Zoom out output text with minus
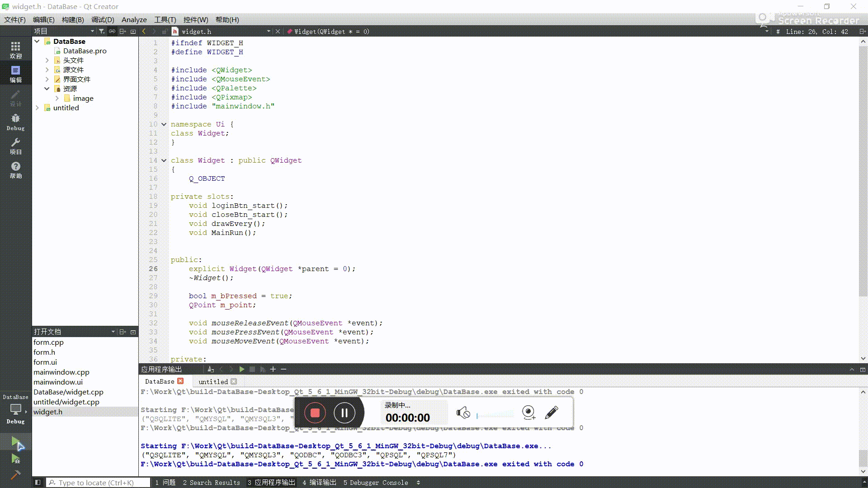 point(283,369)
